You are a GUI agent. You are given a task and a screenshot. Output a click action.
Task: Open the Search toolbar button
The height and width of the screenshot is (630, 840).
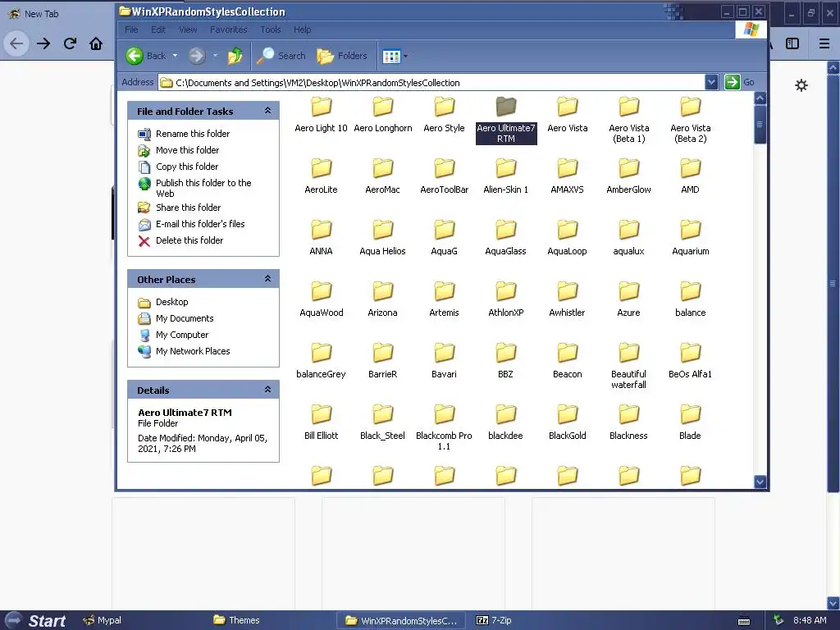click(x=281, y=56)
